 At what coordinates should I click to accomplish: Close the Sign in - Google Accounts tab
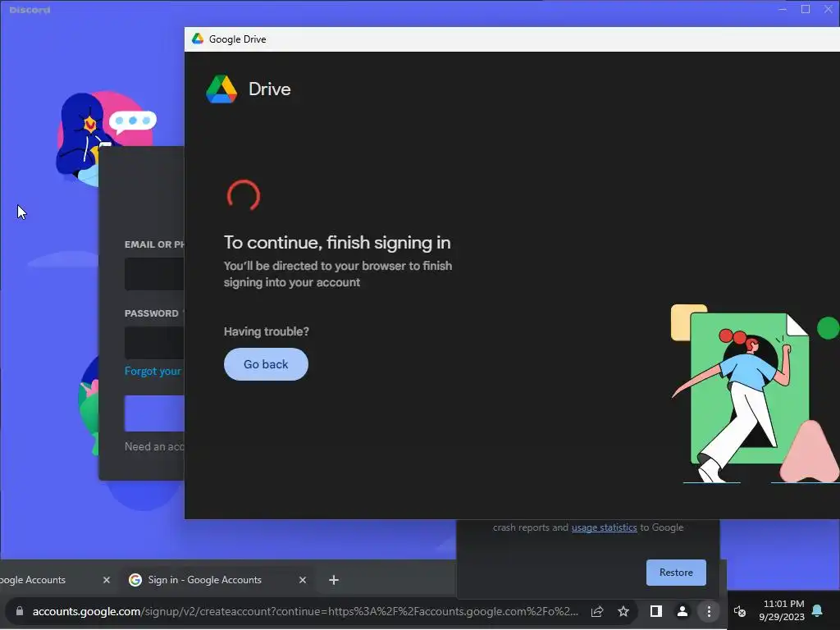pos(303,580)
